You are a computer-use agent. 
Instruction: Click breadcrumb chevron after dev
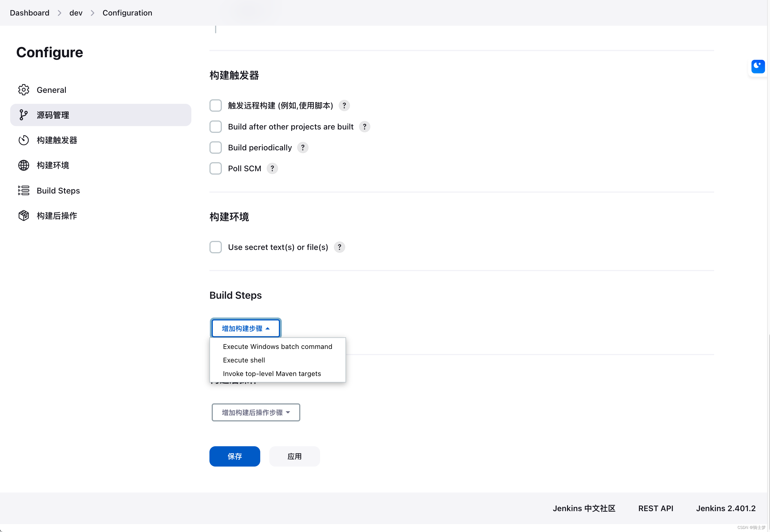[92, 13]
